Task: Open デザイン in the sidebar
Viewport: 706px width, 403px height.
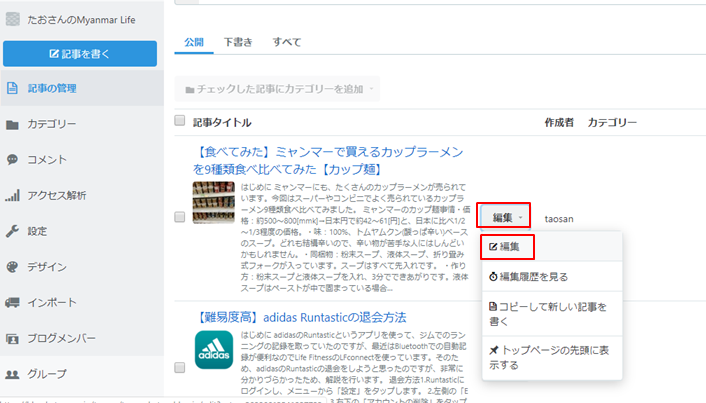Action: (82, 267)
